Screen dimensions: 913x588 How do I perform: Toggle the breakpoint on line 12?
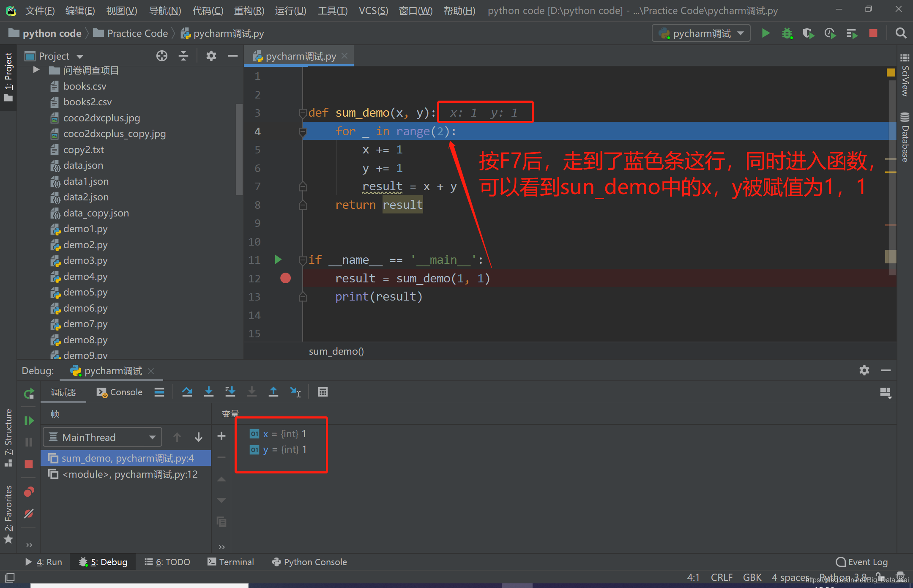coord(286,278)
